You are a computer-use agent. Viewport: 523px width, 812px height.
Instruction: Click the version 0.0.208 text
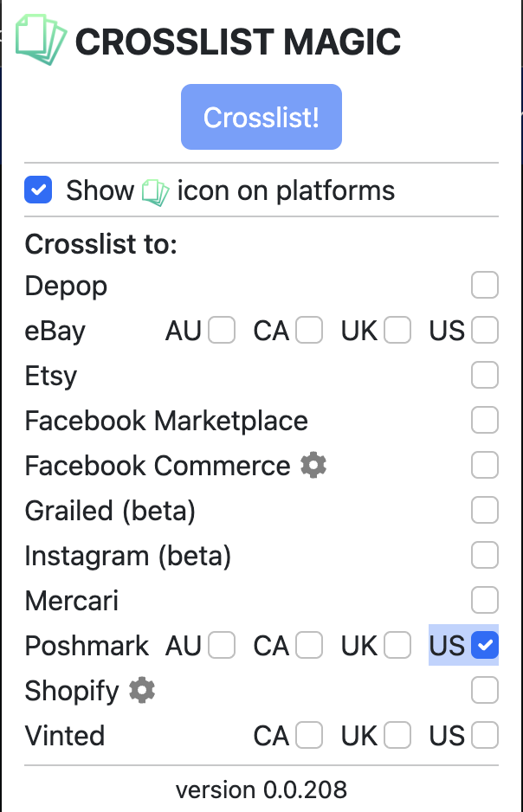[x=261, y=789]
